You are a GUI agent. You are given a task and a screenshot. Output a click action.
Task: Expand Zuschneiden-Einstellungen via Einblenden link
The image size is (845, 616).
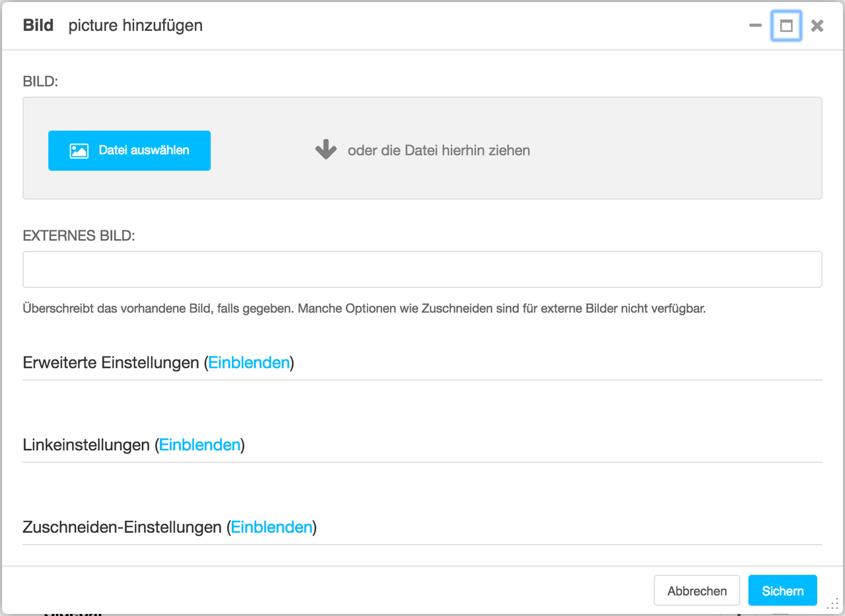click(271, 528)
